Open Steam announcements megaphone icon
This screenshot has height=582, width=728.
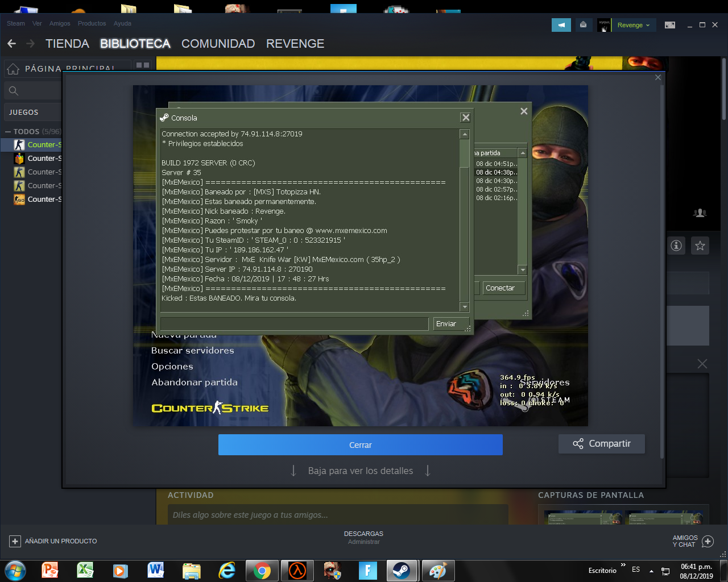(561, 25)
